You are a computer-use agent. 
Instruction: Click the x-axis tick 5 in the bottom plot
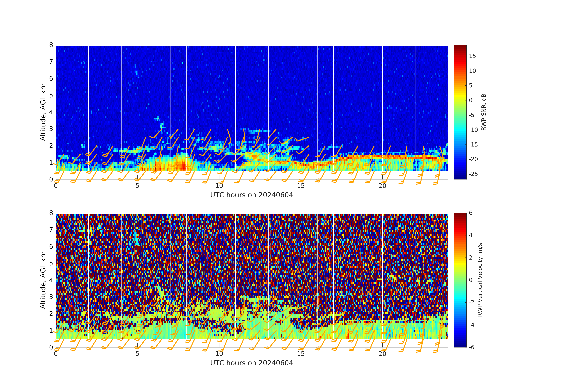(137, 354)
